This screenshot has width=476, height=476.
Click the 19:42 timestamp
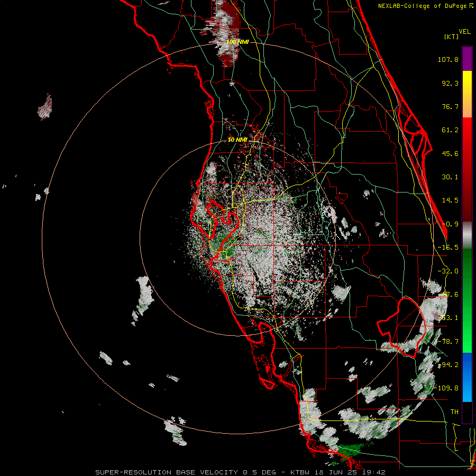tap(375, 472)
